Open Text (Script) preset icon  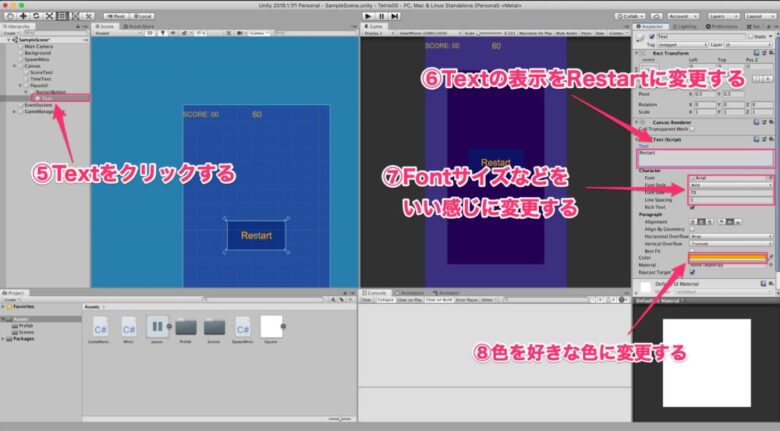(764, 139)
